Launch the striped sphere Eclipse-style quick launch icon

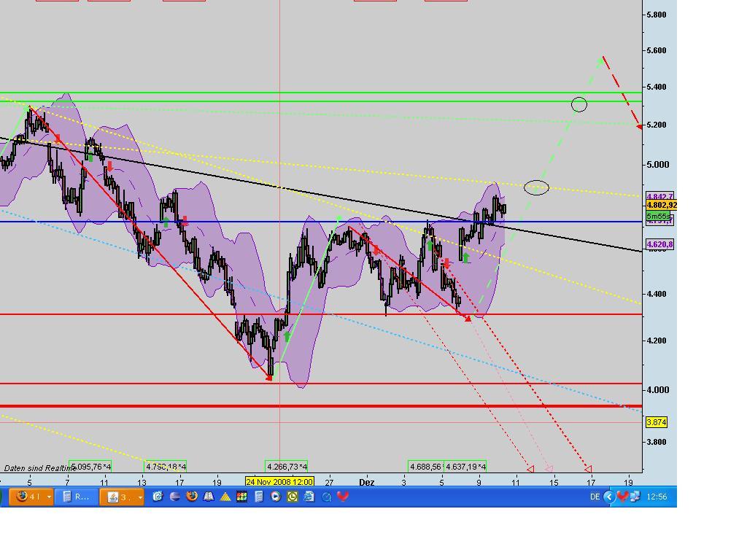175,497
